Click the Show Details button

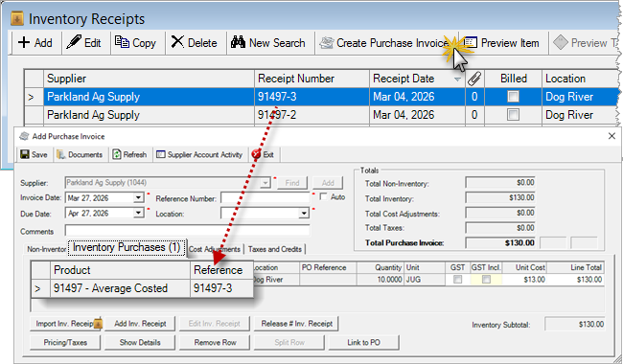(x=140, y=342)
